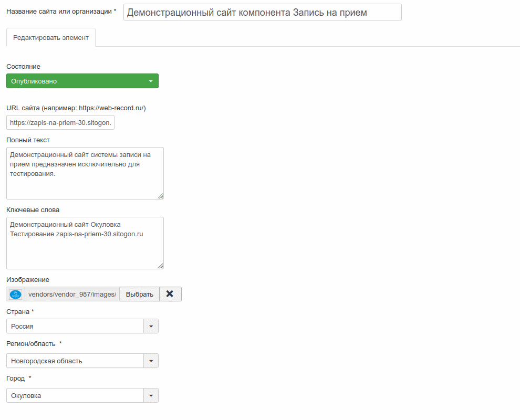Switch to the Редактировать элемент tab
Screen dimensions: 520x420
pyautogui.click(x=51, y=38)
